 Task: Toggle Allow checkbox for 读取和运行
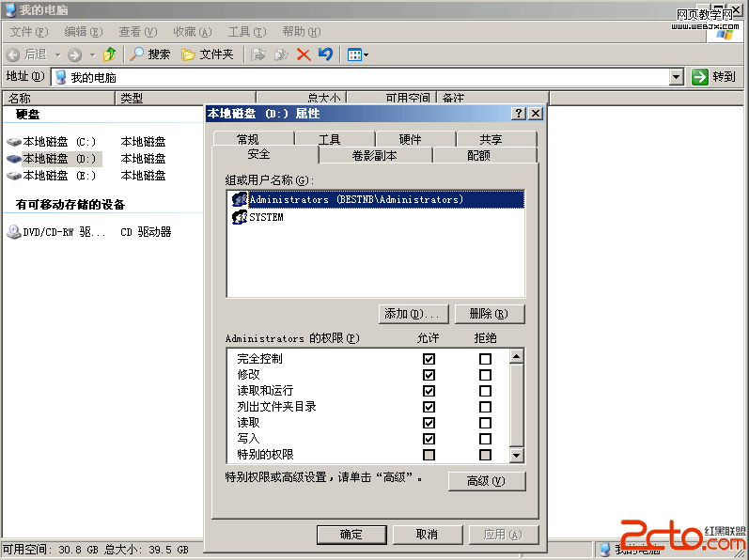[x=429, y=391]
